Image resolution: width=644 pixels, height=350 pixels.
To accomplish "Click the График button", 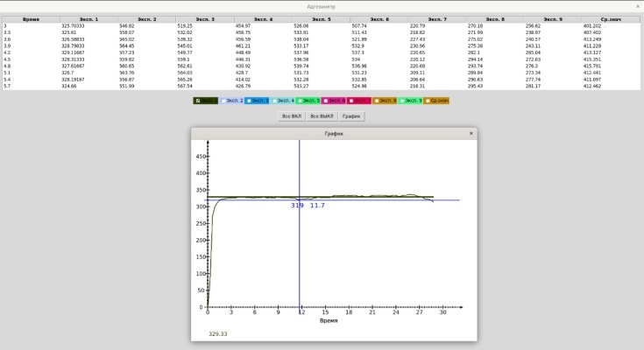I will (351, 115).
